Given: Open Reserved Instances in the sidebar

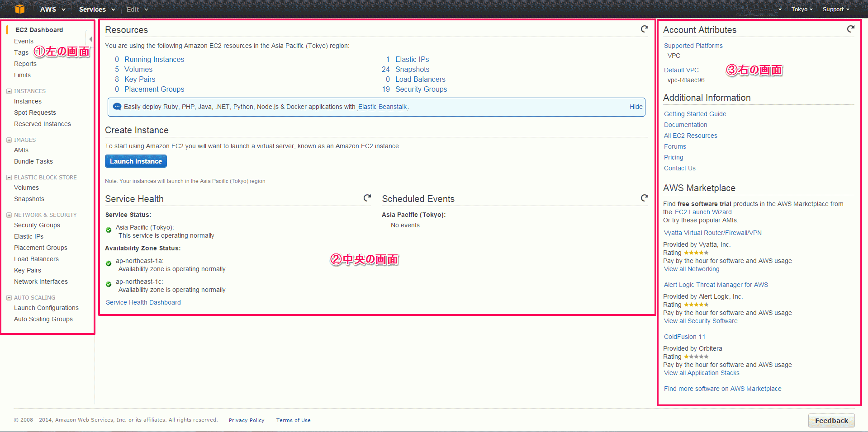Looking at the screenshot, I should pos(43,124).
